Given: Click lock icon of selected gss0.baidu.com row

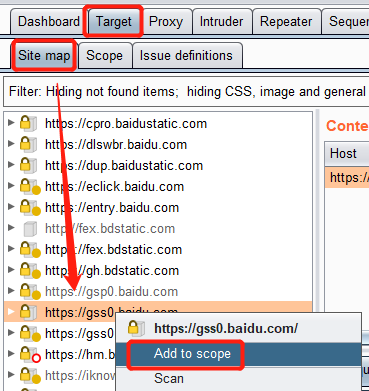Looking at the screenshot, I should (28, 312).
